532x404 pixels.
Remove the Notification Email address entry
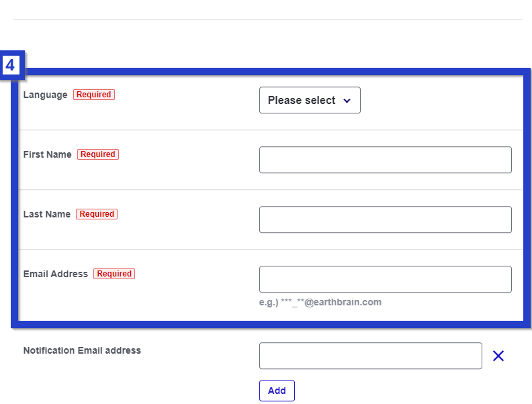[x=498, y=356]
